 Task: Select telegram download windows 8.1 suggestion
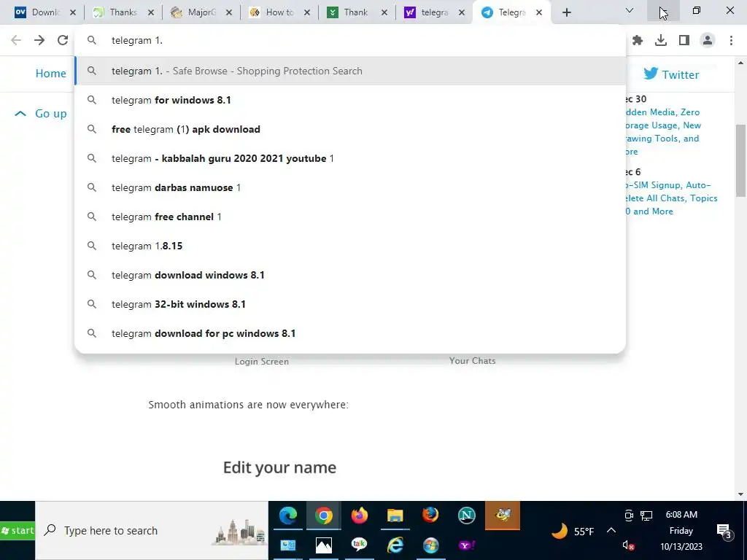(x=350, y=275)
